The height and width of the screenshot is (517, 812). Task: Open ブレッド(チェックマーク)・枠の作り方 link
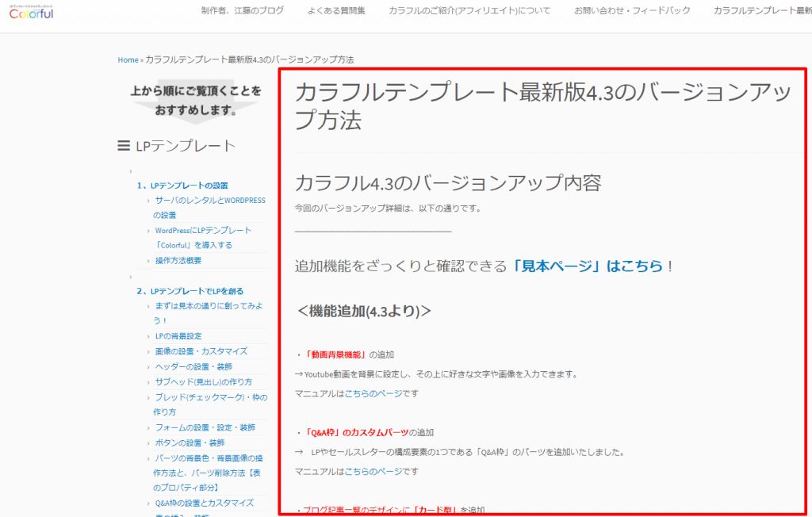pos(210,404)
